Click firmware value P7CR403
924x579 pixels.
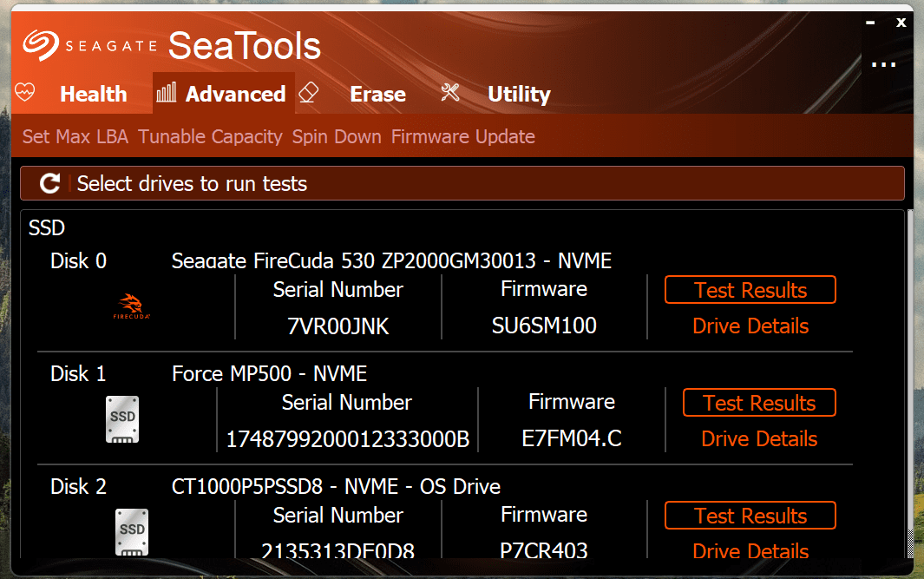[544, 550]
